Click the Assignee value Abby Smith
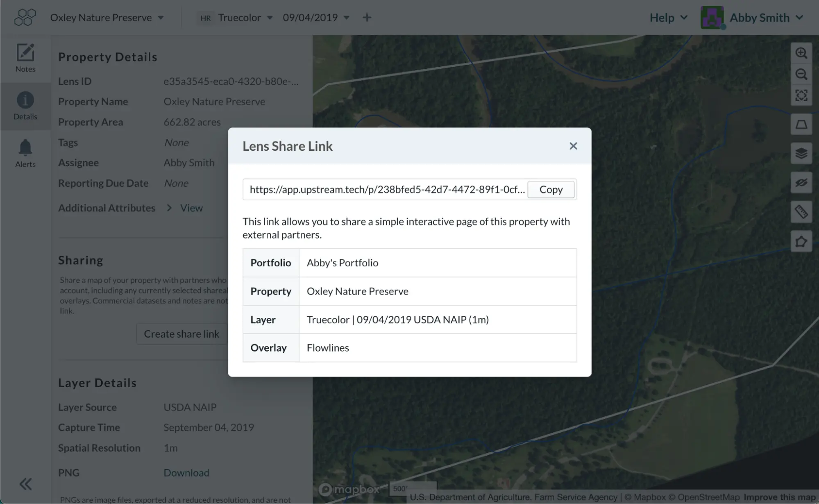The width and height of the screenshot is (819, 504). tap(189, 162)
